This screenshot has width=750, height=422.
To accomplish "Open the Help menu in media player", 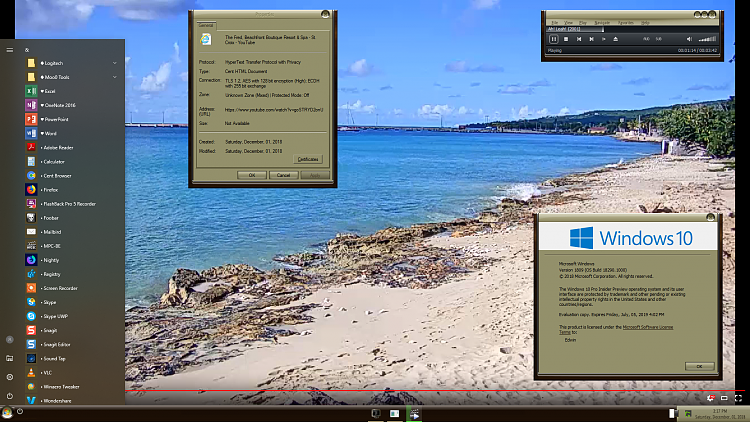I will click(x=645, y=22).
